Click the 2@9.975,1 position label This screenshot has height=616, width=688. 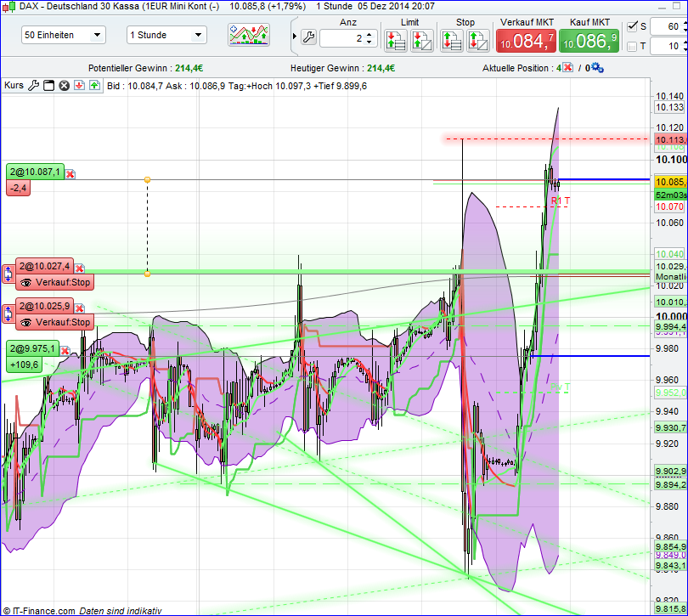[x=32, y=348]
